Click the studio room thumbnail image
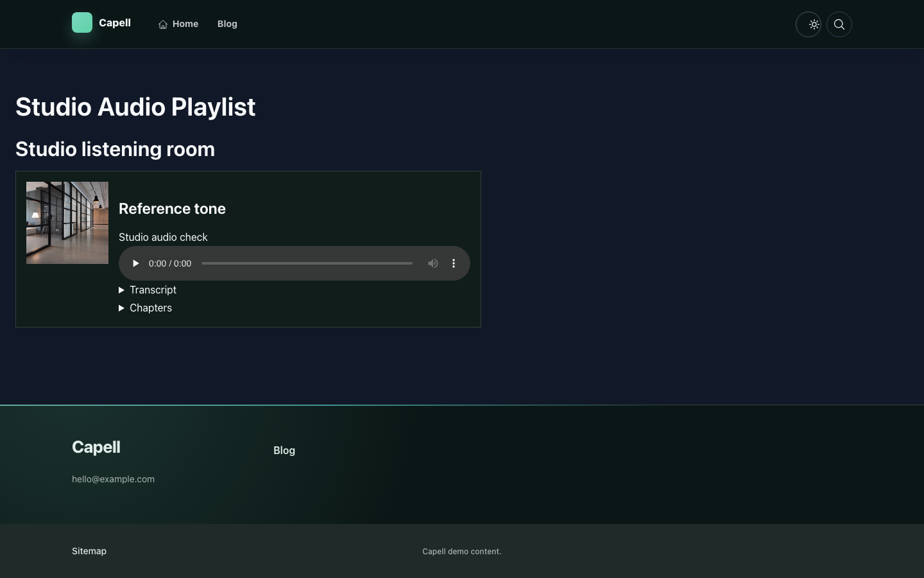This screenshot has width=924, height=578. (67, 223)
